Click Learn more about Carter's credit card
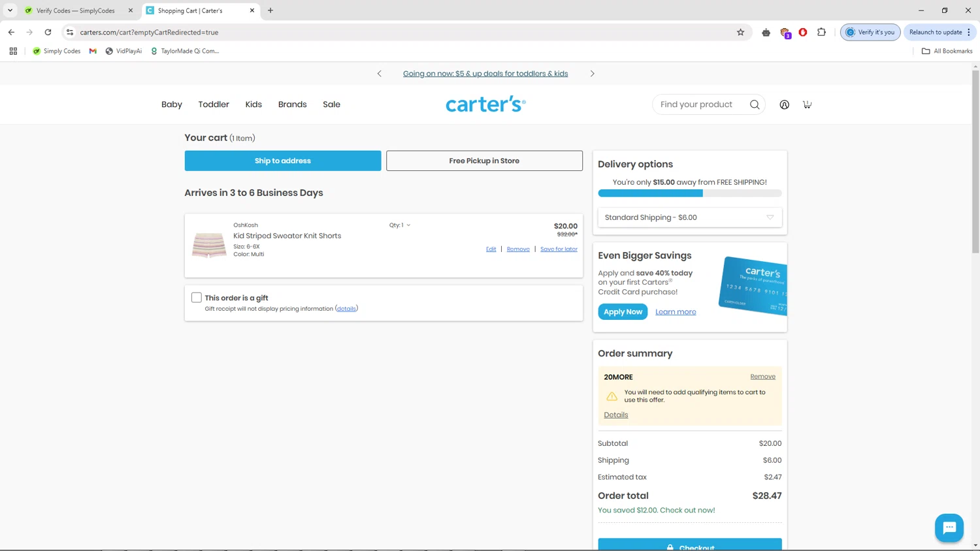 (676, 312)
